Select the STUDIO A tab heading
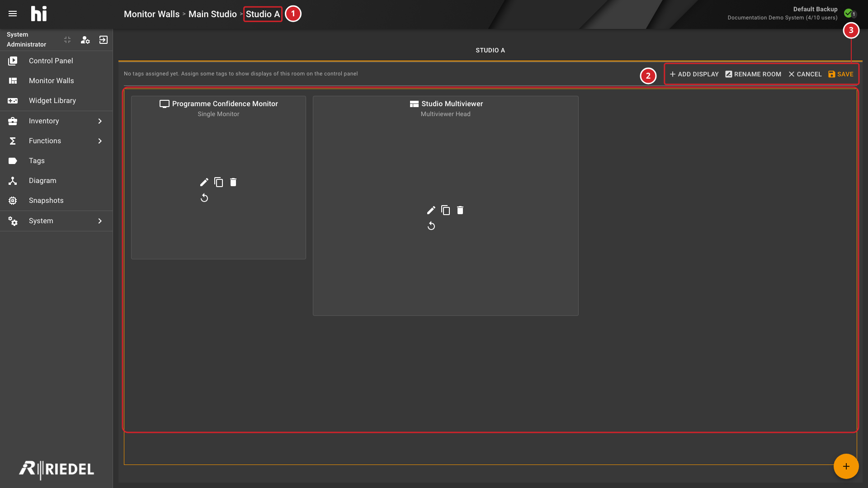 [490, 50]
